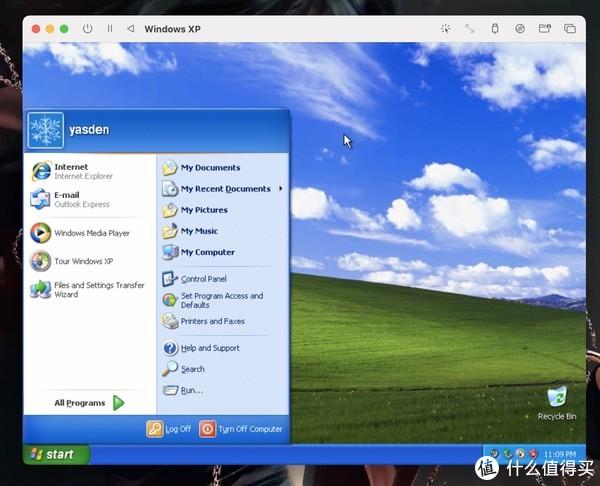The height and width of the screenshot is (486, 600).
Task: Select Set Program Access and Defaults
Action: [x=222, y=300]
